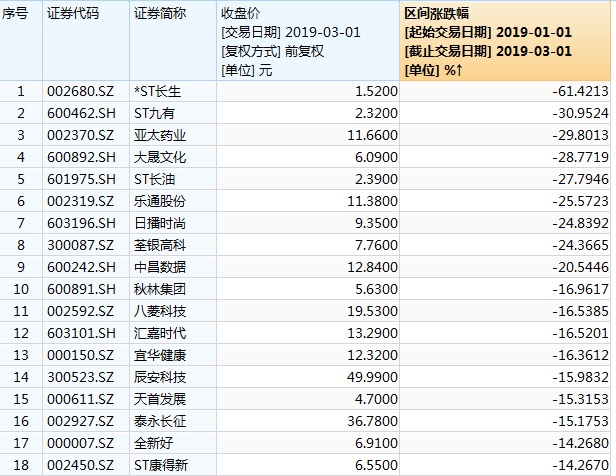Click the -61.4213 change value
This screenshot has width=616, height=476.
click(x=505, y=92)
